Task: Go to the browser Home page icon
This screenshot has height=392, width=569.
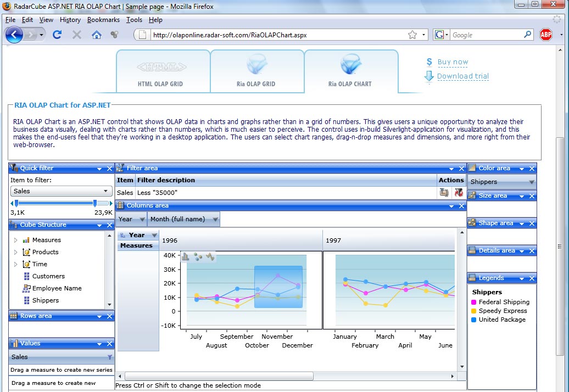Action: pyautogui.click(x=96, y=35)
